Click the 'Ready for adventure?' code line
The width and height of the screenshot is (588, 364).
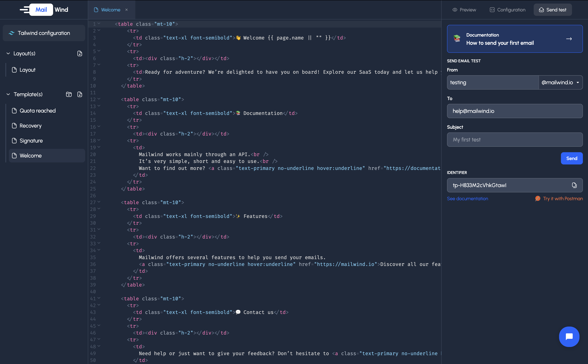coord(287,72)
